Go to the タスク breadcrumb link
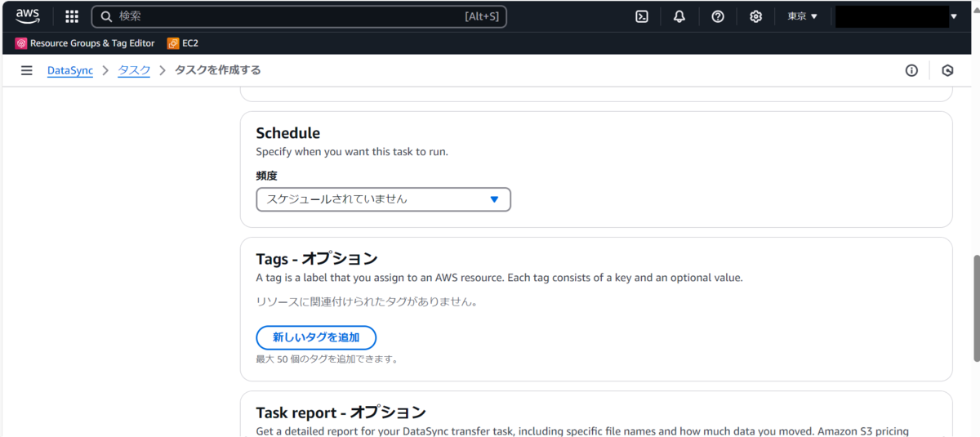Viewport: 980px width, 437px height. pos(134,70)
